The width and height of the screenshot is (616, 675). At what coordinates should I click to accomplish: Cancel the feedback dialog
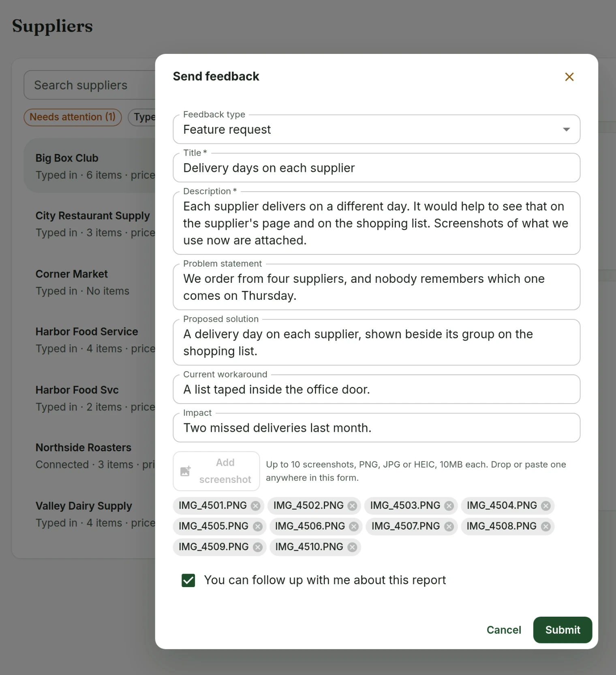[x=504, y=630]
